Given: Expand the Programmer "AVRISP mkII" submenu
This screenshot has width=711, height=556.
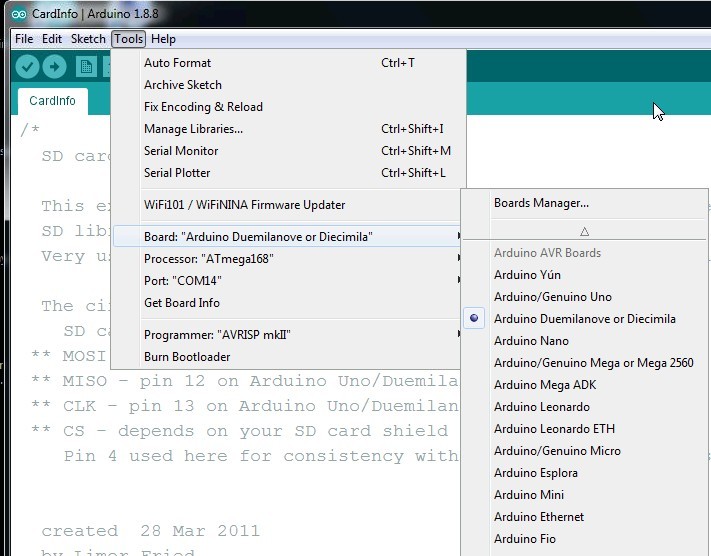Looking at the screenshot, I should tap(287, 335).
